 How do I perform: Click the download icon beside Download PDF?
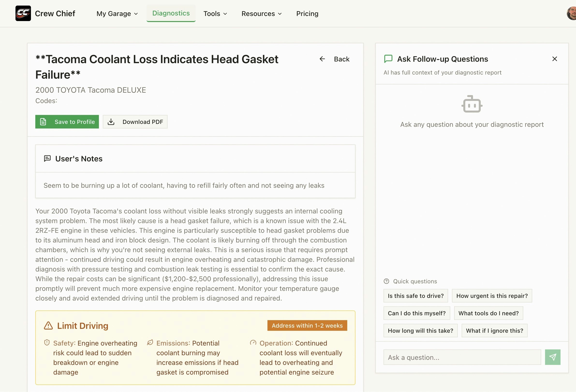pyautogui.click(x=111, y=122)
